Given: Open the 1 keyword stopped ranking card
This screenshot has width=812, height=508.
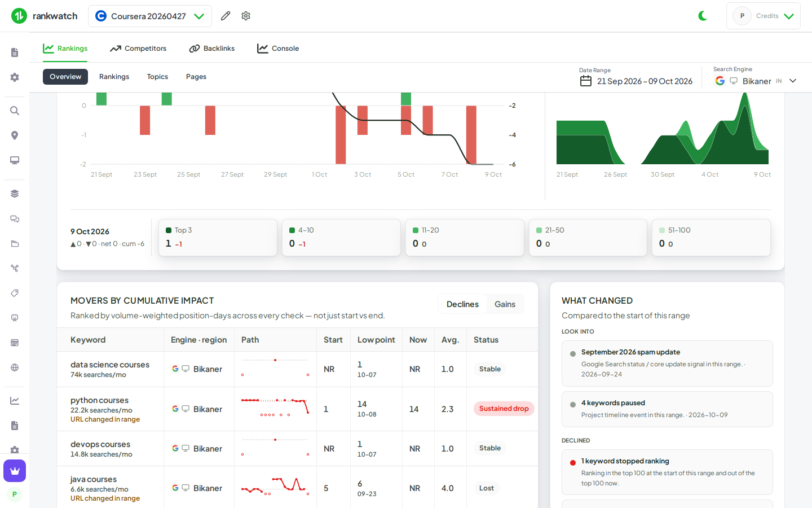Looking at the screenshot, I should (667, 472).
